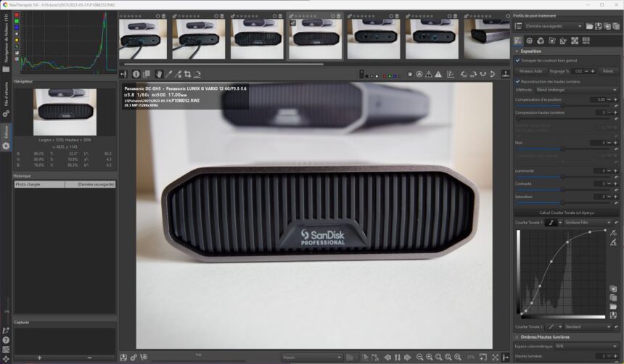The width and height of the screenshot is (624, 364).
Task: Adjust the Noir slider
Action: pyautogui.click(x=563, y=149)
